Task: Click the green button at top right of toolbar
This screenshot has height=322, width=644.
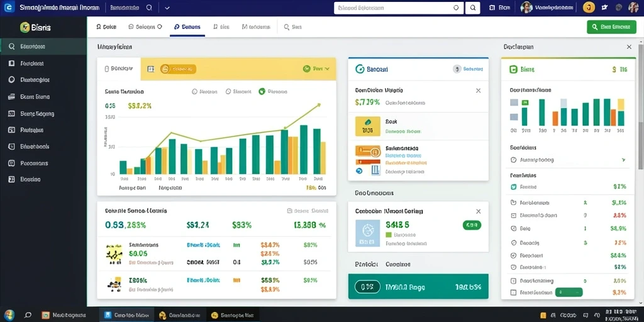Action: [611, 27]
